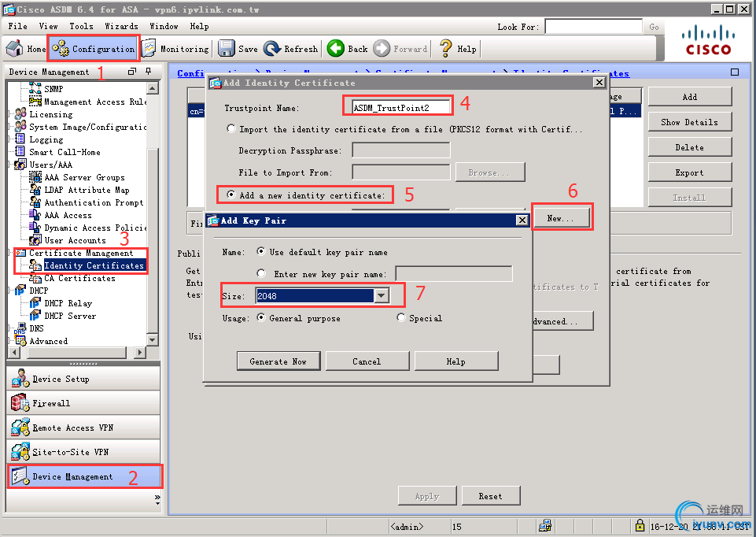The height and width of the screenshot is (537, 756).
Task: Click the Look For search field
Action: [593, 27]
